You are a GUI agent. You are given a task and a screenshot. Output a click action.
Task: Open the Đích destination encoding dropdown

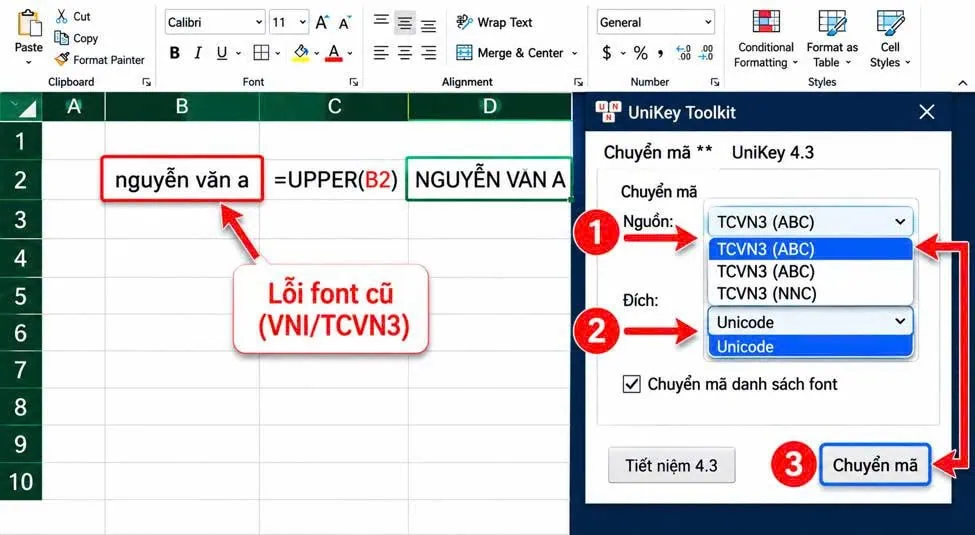(x=810, y=322)
